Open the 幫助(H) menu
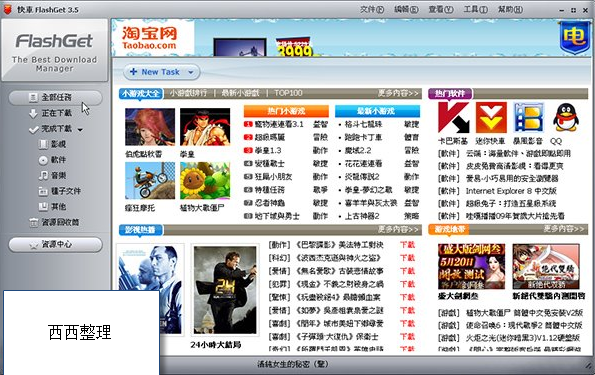595x375 pixels. tap(510, 9)
